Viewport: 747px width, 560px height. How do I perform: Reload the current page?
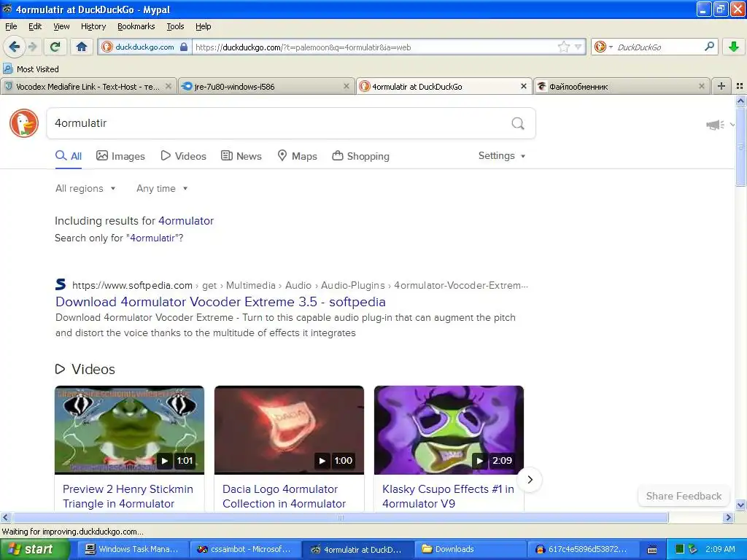tap(55, 47)
